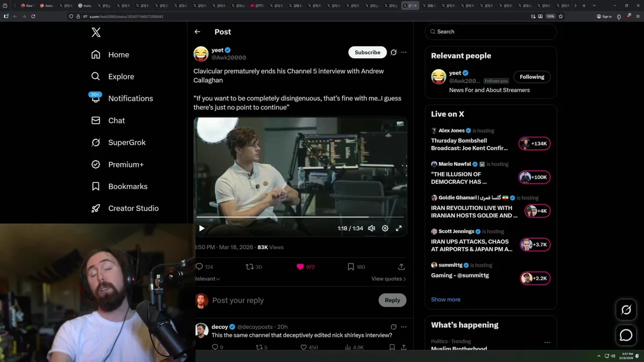Click the Reply button
Screen dimensions: 644x362
coord(392,300)
